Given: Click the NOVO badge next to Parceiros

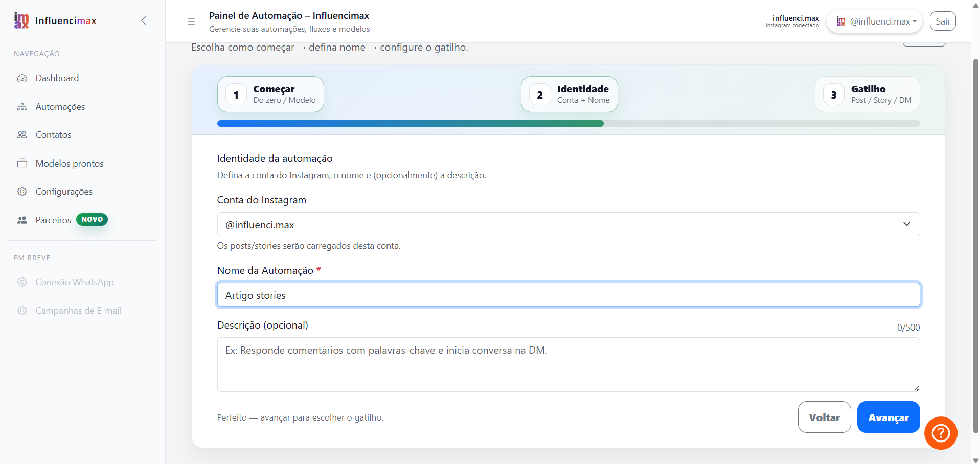Looking at the screenshot, I should coord(92,219).
